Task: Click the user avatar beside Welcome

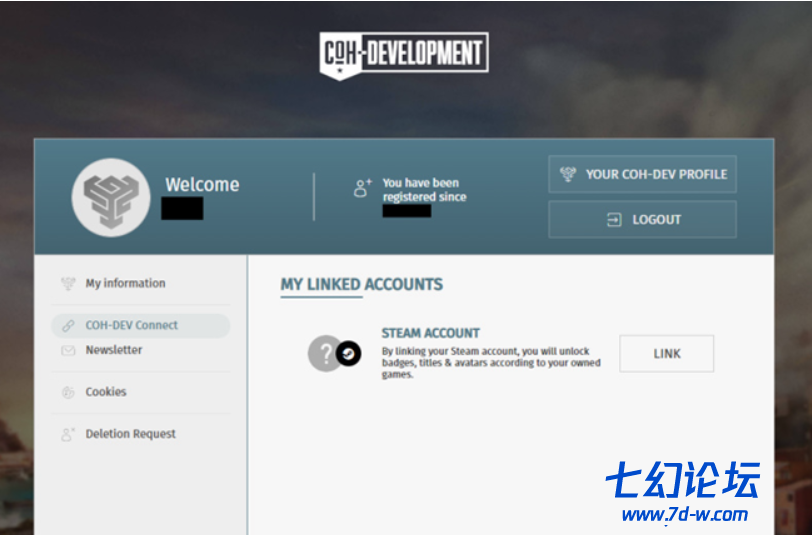Action: click(111, 198)
